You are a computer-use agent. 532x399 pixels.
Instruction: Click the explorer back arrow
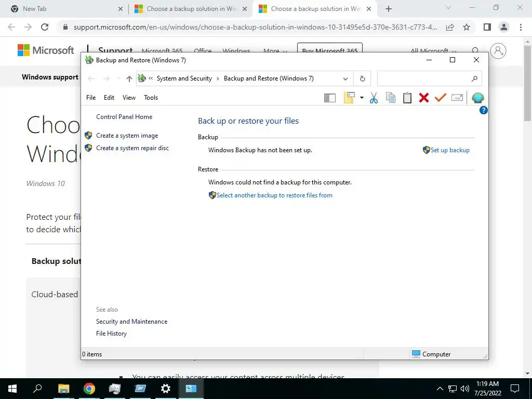(91, 79)
